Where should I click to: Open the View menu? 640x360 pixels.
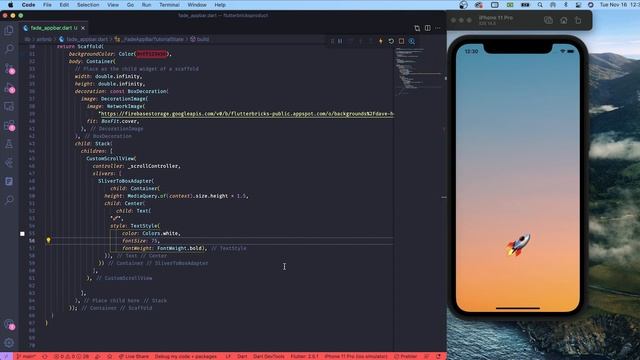click(113, 5)
